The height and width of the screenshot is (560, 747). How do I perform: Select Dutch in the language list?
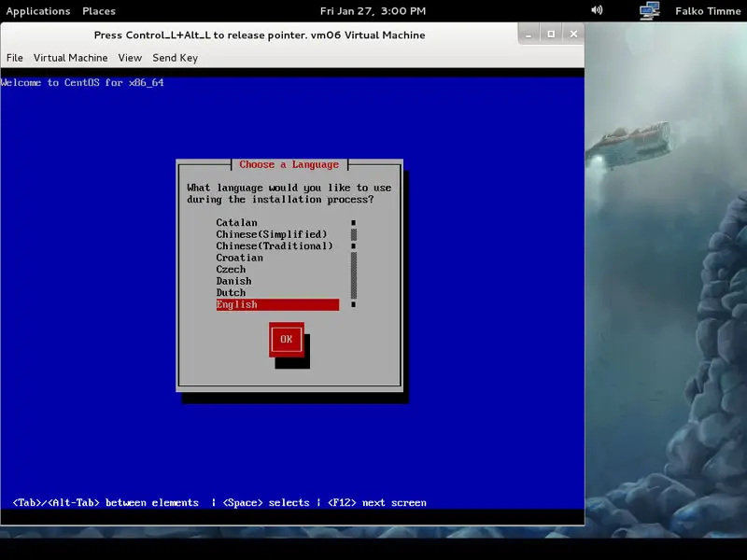[277, 292]
